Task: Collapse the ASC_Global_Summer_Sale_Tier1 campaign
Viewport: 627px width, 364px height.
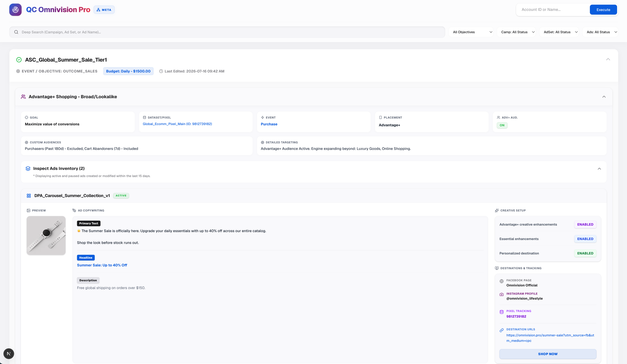Action: click(608, 59)
